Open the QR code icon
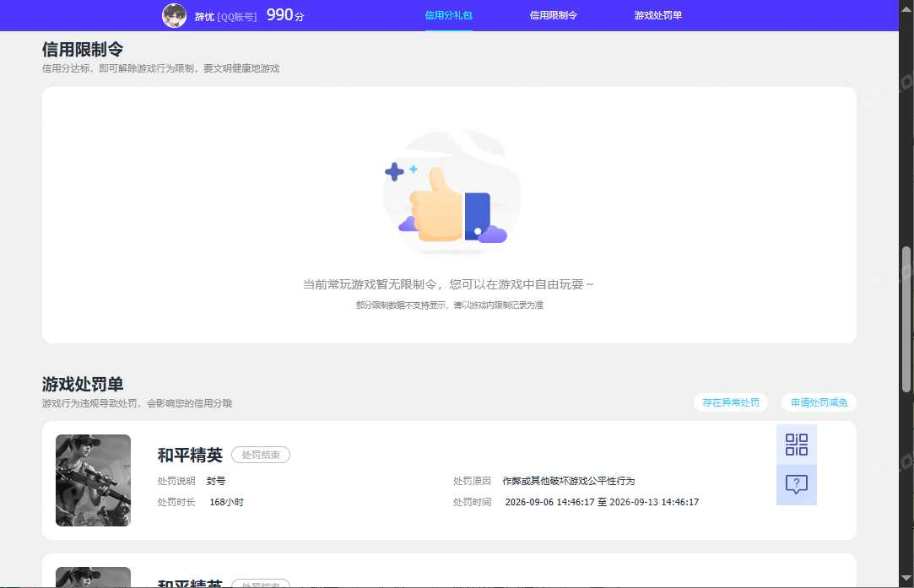 (x=796, y=445)
